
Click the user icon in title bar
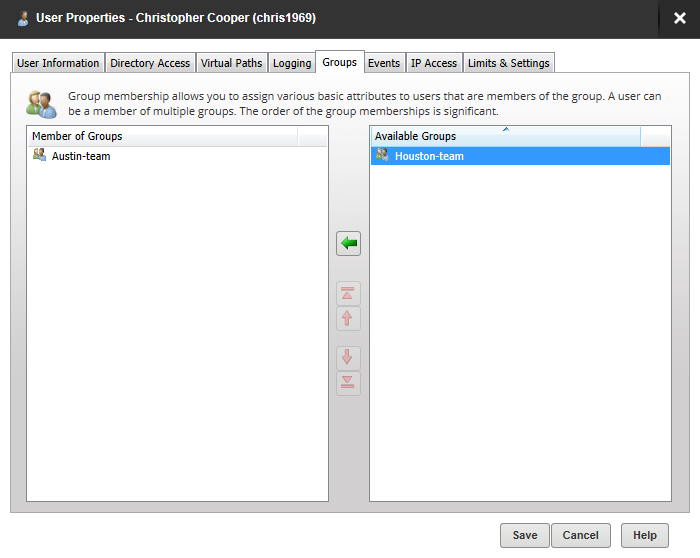[23, 18]
